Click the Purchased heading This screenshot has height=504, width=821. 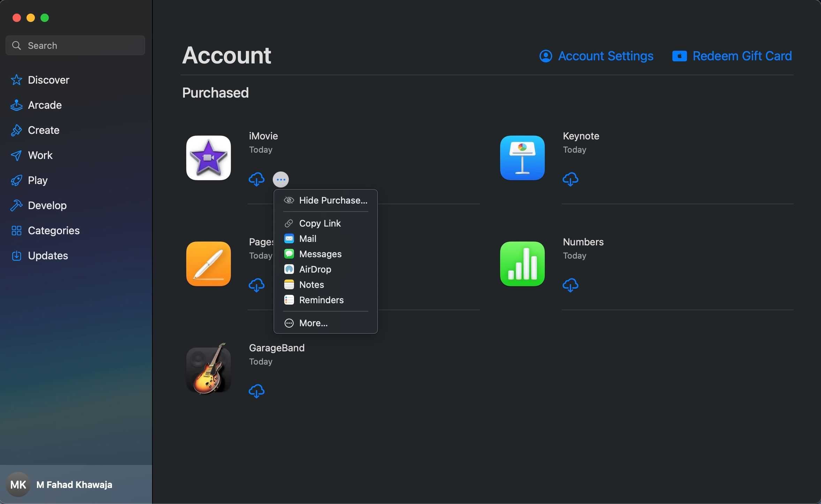[x=215, y=93]
